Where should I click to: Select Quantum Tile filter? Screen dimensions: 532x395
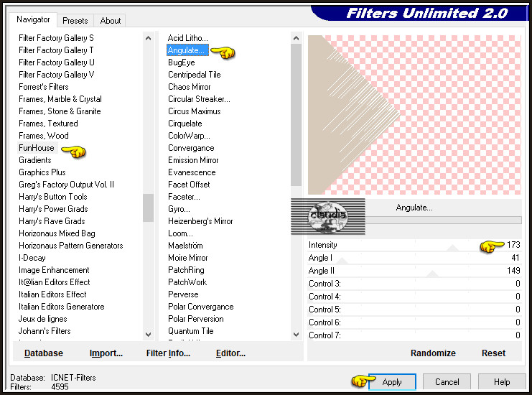click(191, 331)
